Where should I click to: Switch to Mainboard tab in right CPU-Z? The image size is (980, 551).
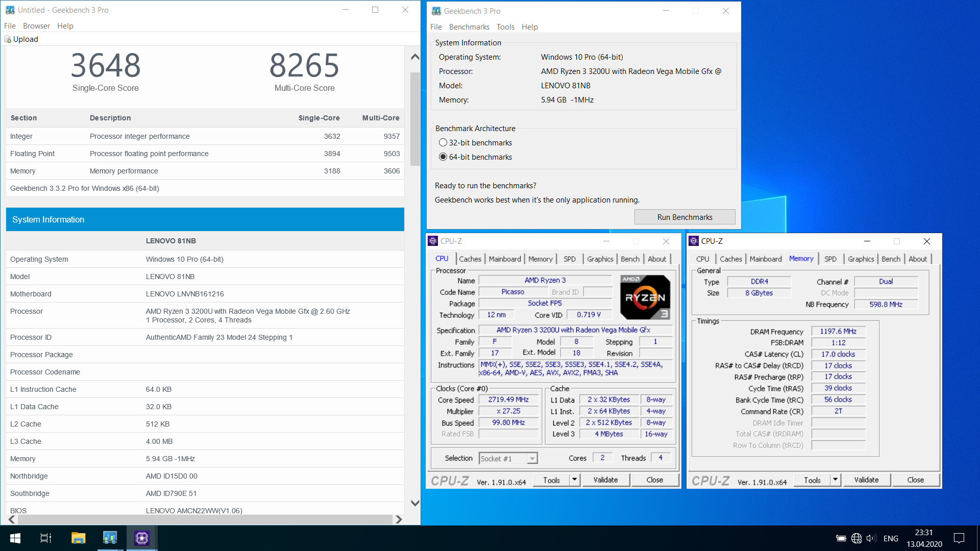click(765, 259)
